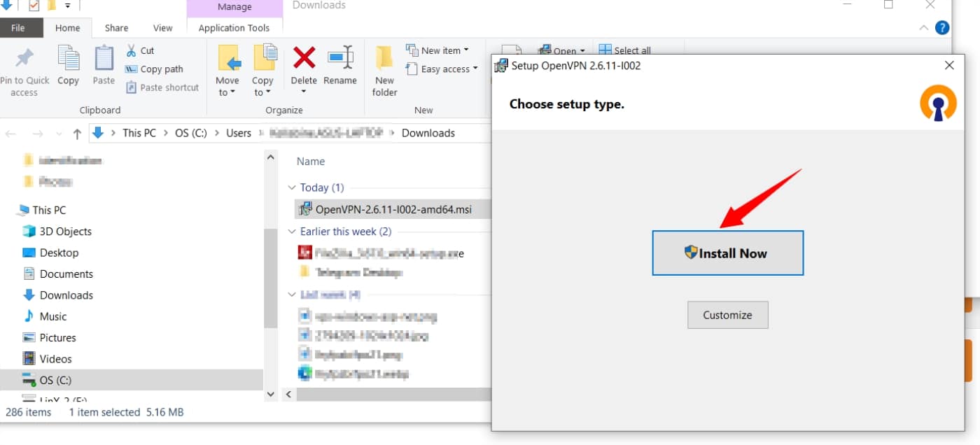
Task: Click the Name column header
Action: (x=311, y=162)
